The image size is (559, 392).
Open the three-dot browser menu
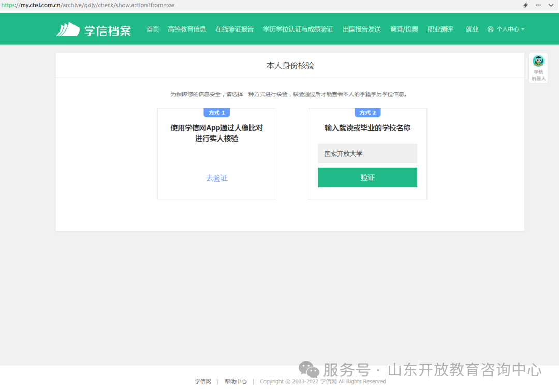coord(538,5)
